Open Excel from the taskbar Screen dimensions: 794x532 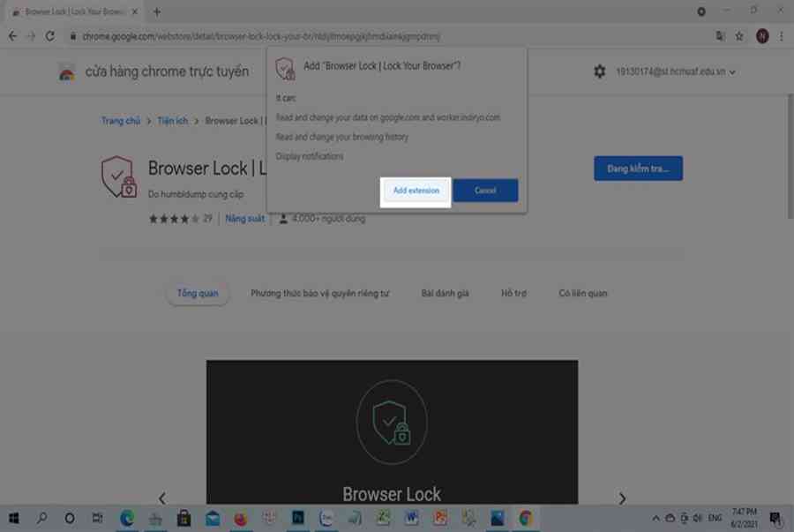[383, 518]
